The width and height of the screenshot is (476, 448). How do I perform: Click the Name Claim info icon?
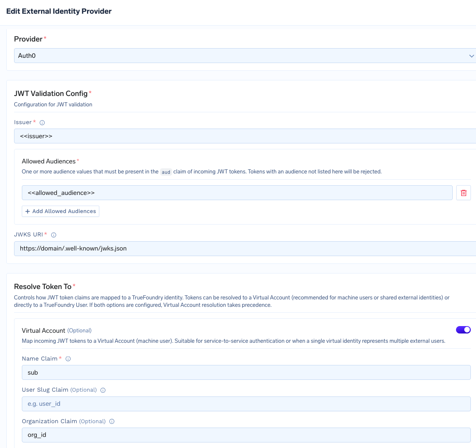pyautogui.click(x=68, y=359)
